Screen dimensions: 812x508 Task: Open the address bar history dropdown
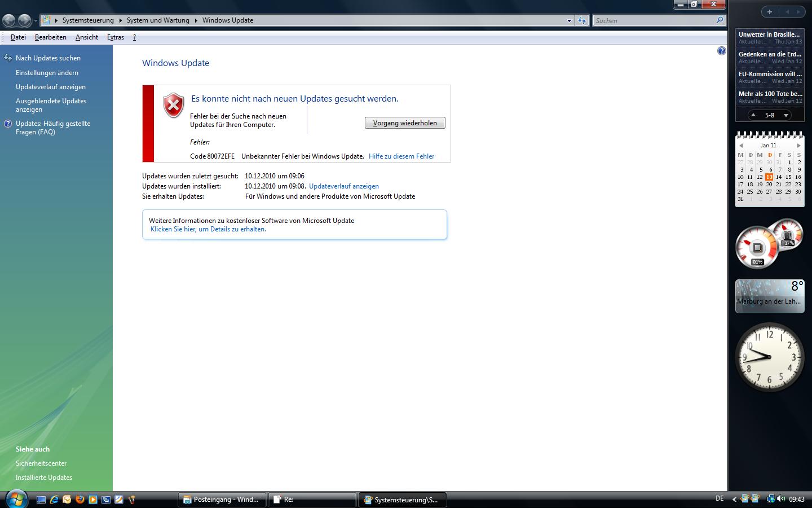click(x=569, y=20)
